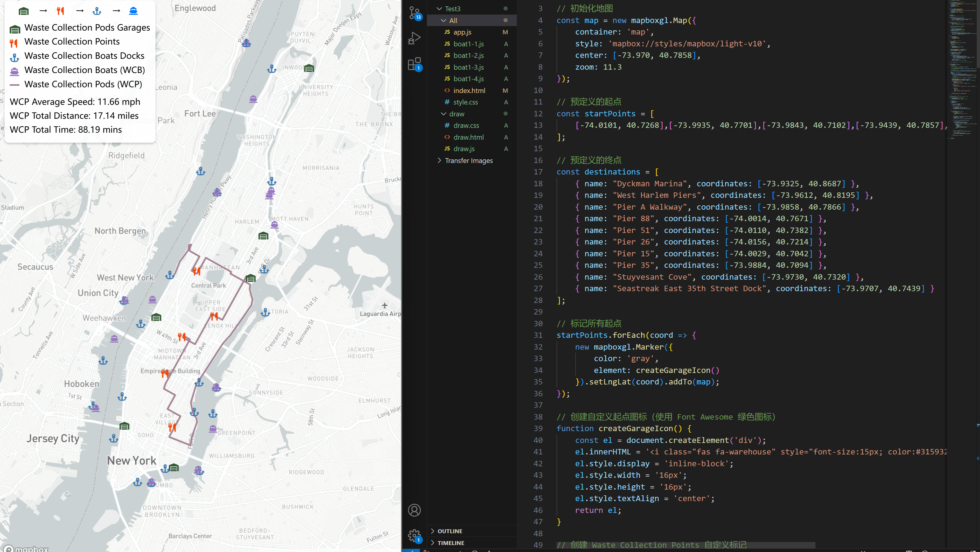Click boat marker near Sunnyside

coord(216,387)
